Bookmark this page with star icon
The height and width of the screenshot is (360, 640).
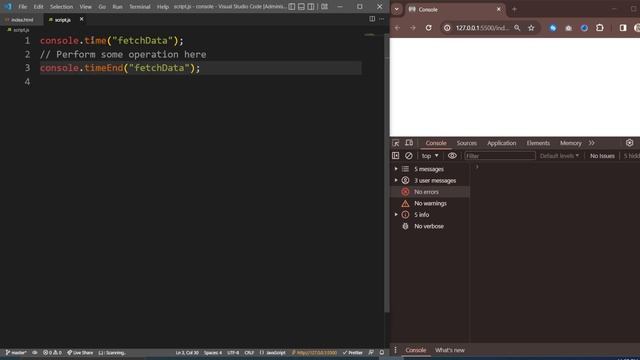tap(531, 28)
